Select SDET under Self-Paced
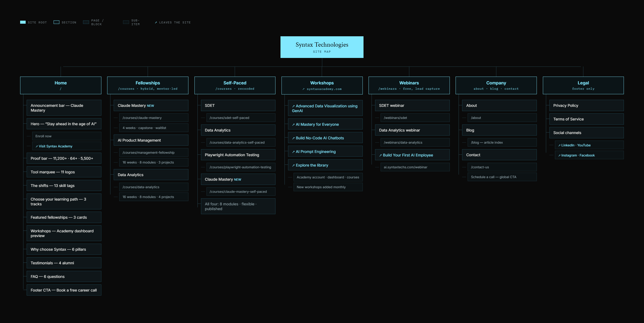The width and height of the screenshot is (644, 323). [238, 105]
